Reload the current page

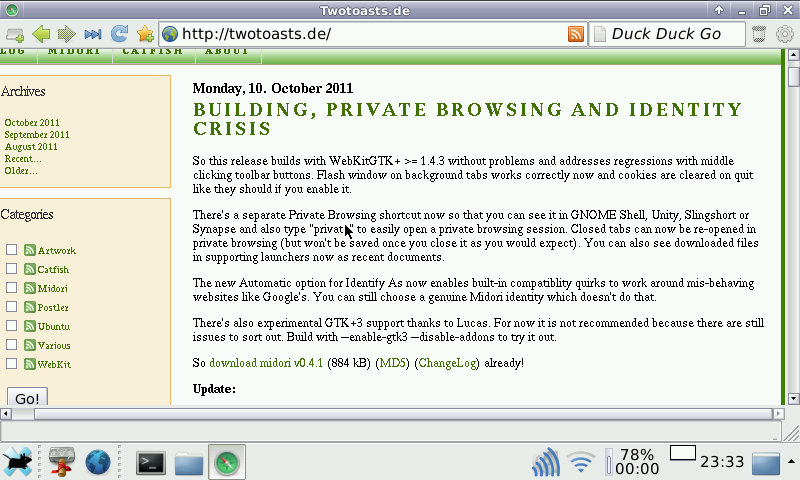[119, 34]
